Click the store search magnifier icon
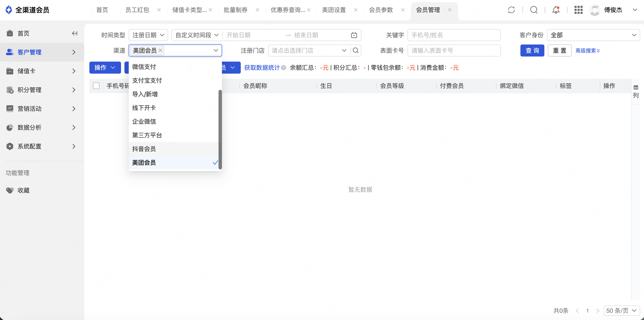644x320 pixels. click(x=356, y=50)
